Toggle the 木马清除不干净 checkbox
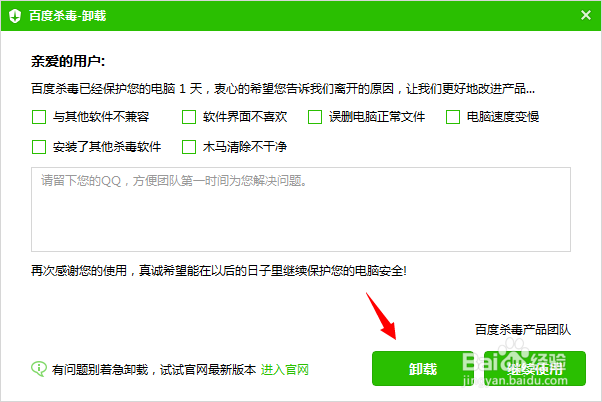 click(x=189, y=147)
